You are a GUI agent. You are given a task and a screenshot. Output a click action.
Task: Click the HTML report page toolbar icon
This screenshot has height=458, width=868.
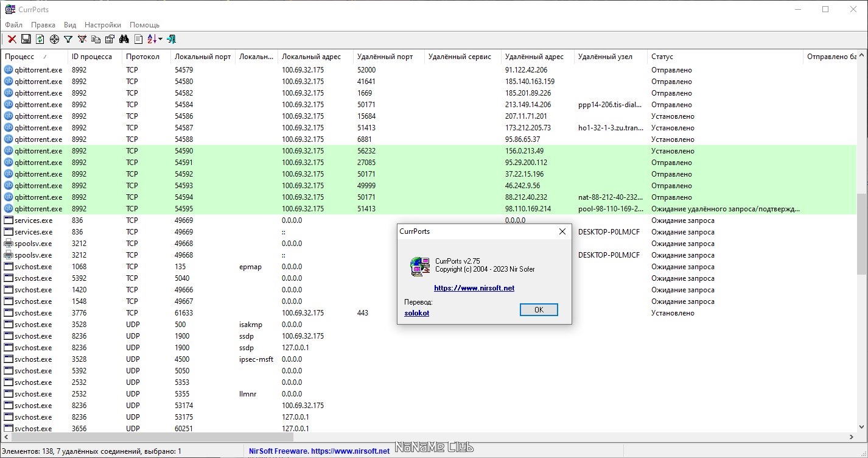coord(139,39)
